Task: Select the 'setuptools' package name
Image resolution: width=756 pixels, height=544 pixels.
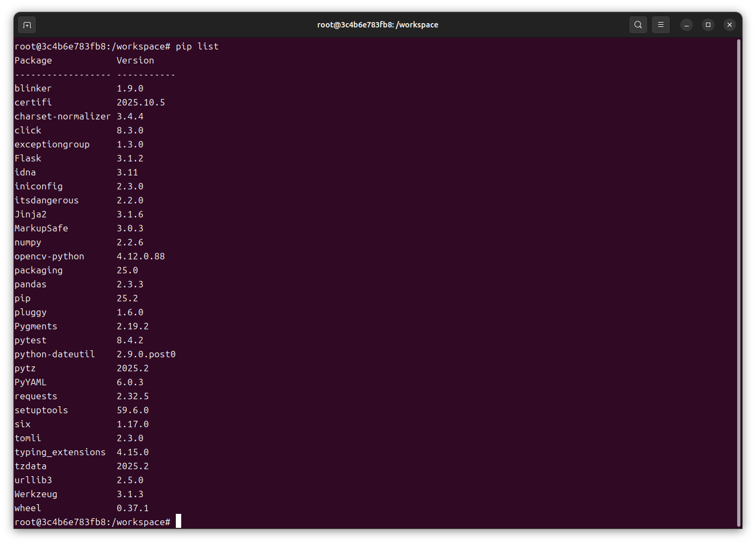Action: [41, 411]
